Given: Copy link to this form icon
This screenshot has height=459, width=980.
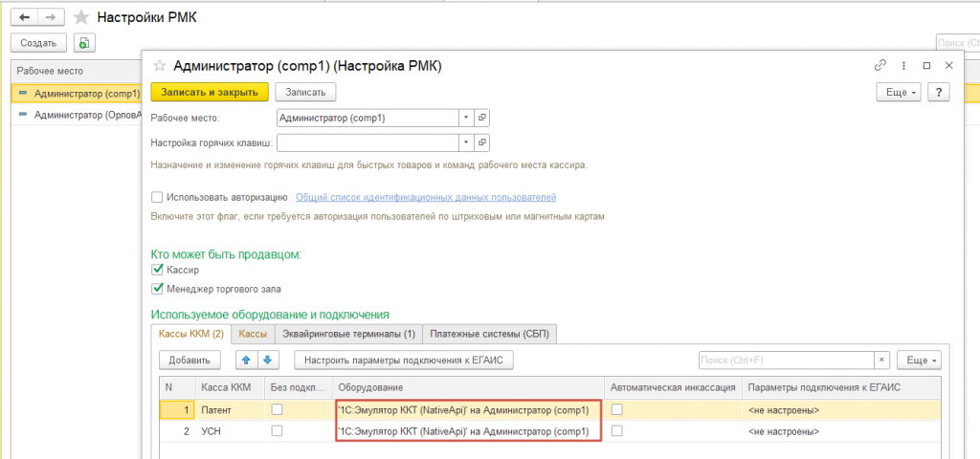Looking at the screenshot, I should pos(880,65).
